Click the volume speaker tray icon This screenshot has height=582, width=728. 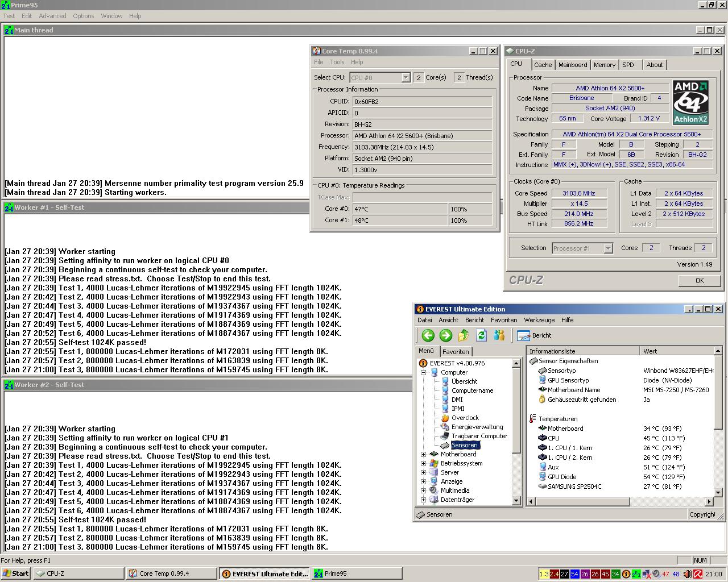[687, 574]
